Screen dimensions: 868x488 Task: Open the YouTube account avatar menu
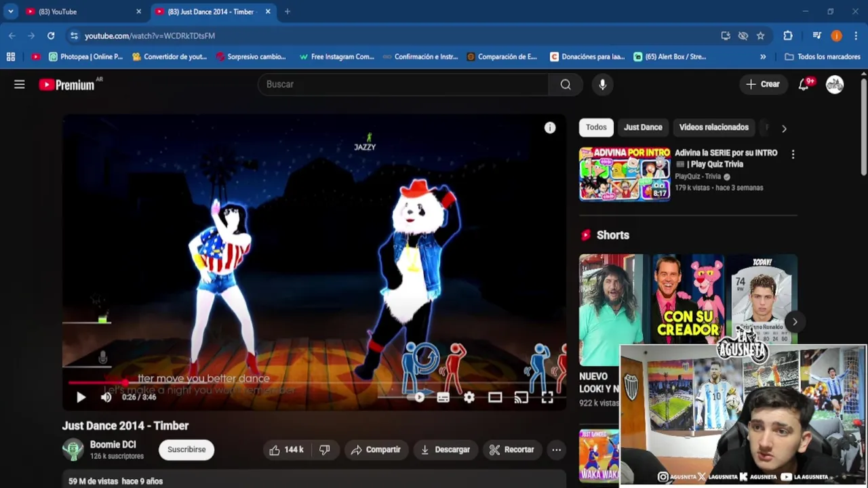tap(835, 84)
